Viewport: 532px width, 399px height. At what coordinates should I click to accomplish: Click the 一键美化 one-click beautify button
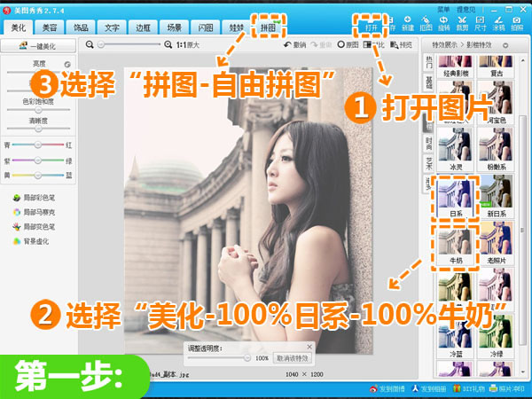pos(38,46)
